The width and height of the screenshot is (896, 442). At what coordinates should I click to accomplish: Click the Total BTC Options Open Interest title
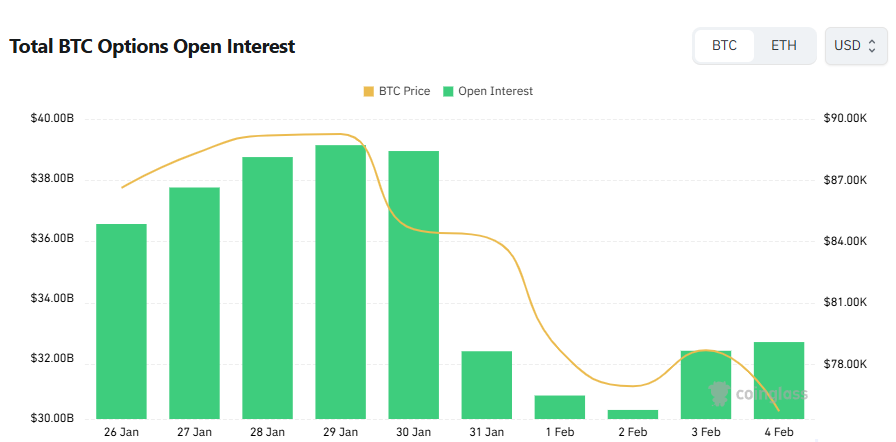[152, 46]
